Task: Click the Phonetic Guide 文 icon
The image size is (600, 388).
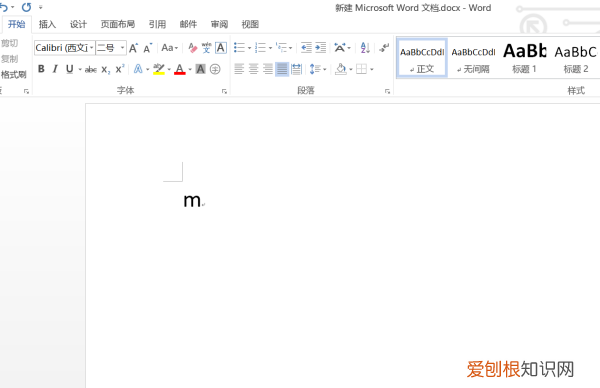Action: coord(207,48)
